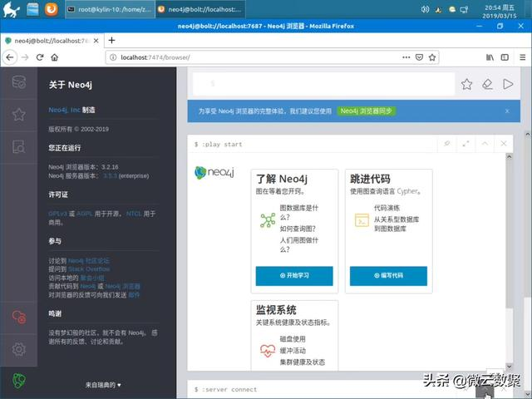Open page actions three-dot menu
Image resolution: width=532 pixels, height=399 pixels.
click(406, 57)
